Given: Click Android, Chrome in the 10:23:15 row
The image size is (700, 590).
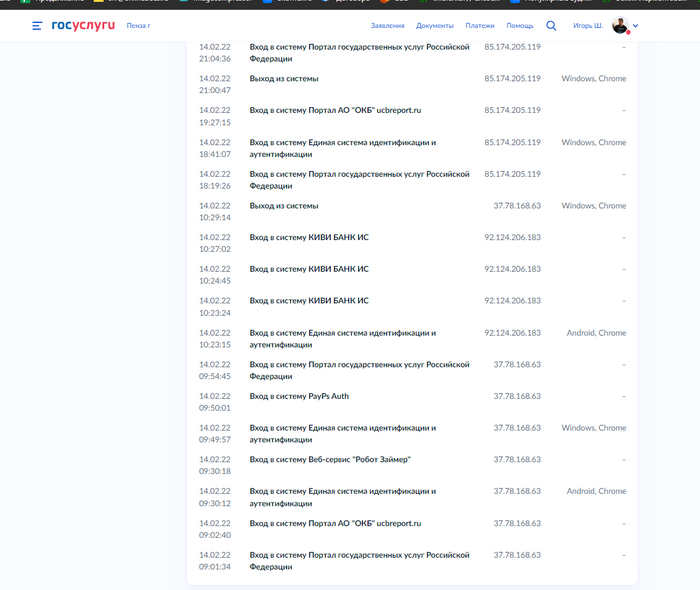Looking at the screenshot, I should 596,333.
